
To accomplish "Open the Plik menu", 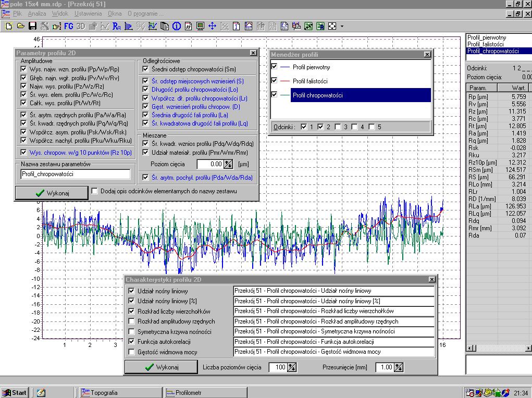I will (x=17, y=14).
